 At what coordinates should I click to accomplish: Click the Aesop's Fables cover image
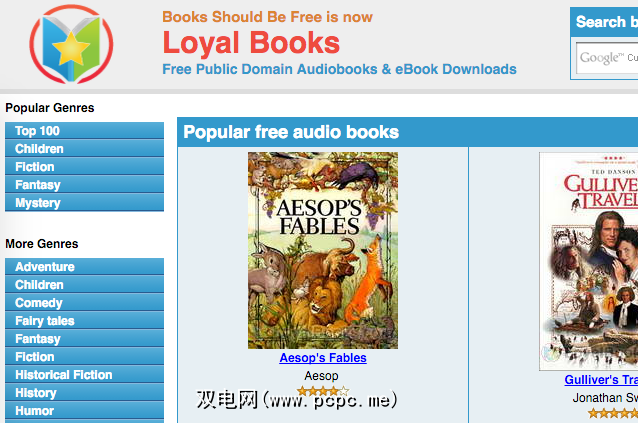(x=323, y=250)
